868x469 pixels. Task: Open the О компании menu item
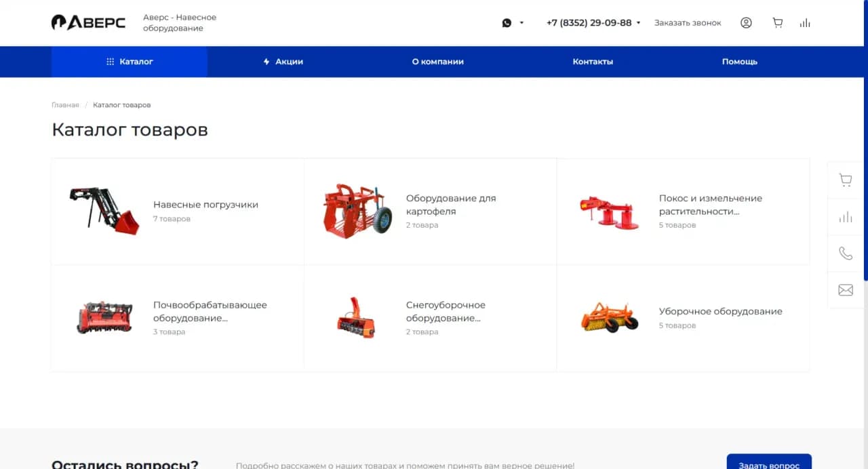point(437,62)
